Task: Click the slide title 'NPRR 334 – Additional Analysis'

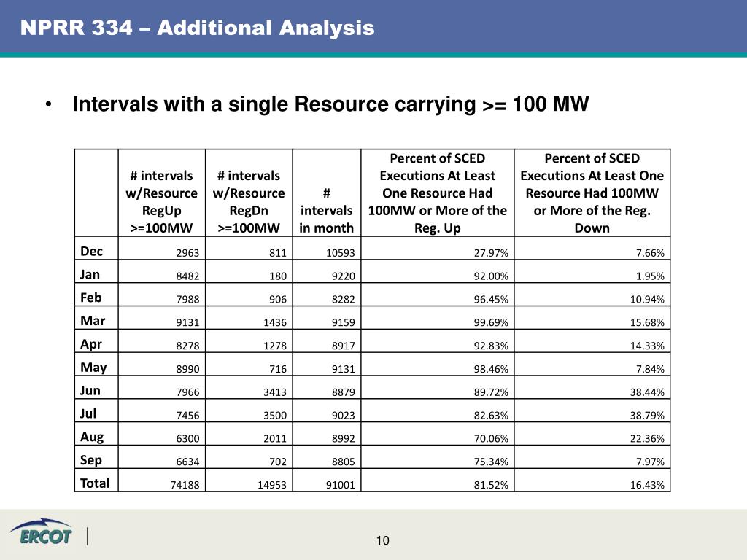Action: point(197,28)
